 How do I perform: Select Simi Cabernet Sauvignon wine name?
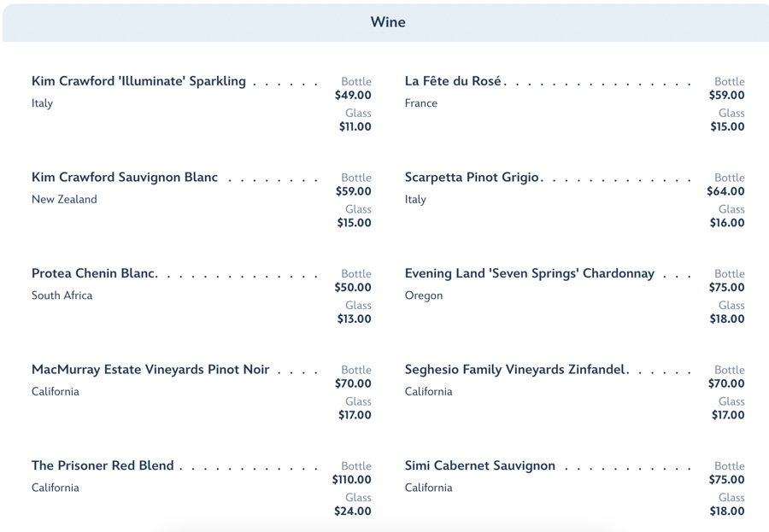(x=479, y=466)
